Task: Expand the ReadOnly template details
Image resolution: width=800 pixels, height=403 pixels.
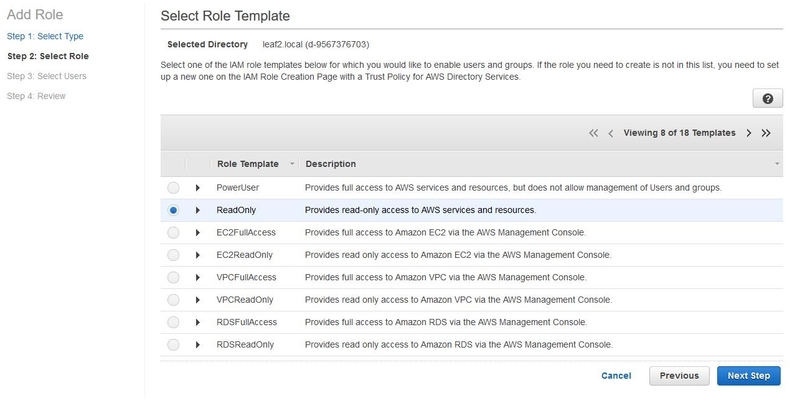Action: (x=198, y=210)
